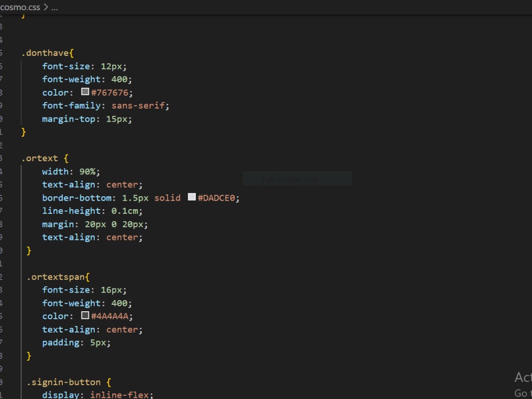Click the .signin-button selector

coord(64,382)
